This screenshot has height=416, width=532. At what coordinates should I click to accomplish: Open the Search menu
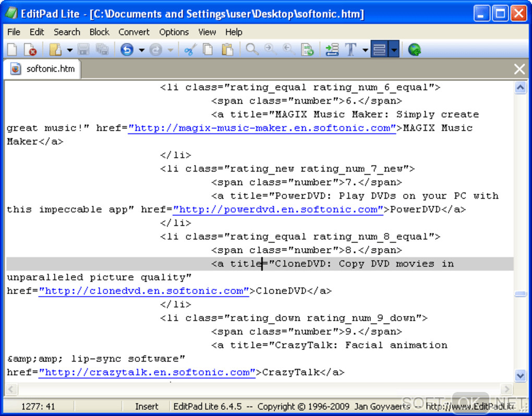tap(67, 32)
